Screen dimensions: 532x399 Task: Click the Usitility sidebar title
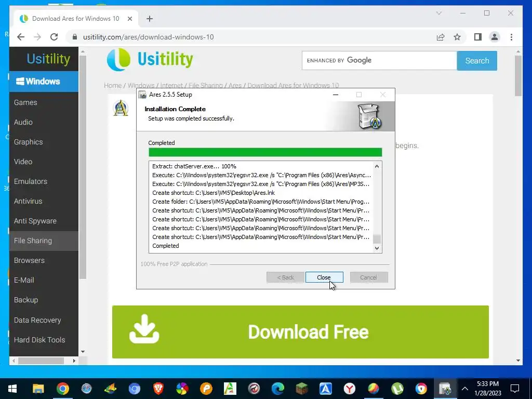tap(48, 59)
